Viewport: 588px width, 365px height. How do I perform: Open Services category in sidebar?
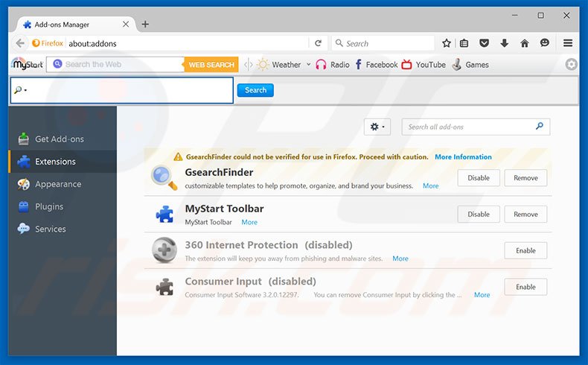(x=63, y=229)
